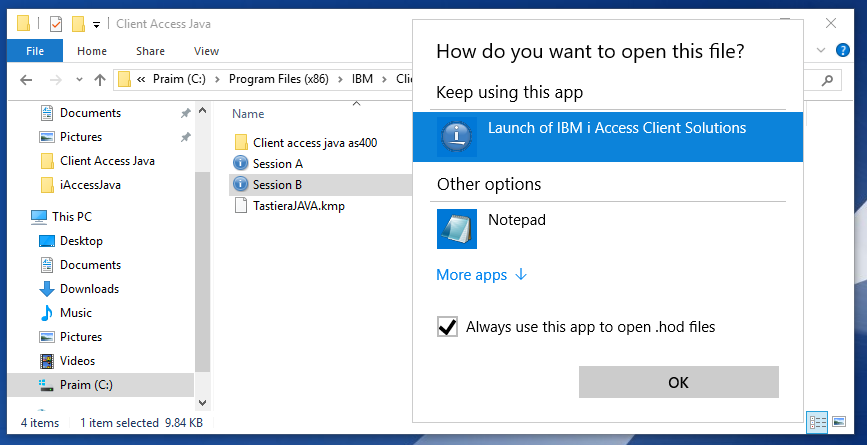This screenshot has height=445, width=867.
Task: Click Desktop icon in navigation pane
Action: coord(47,241)
